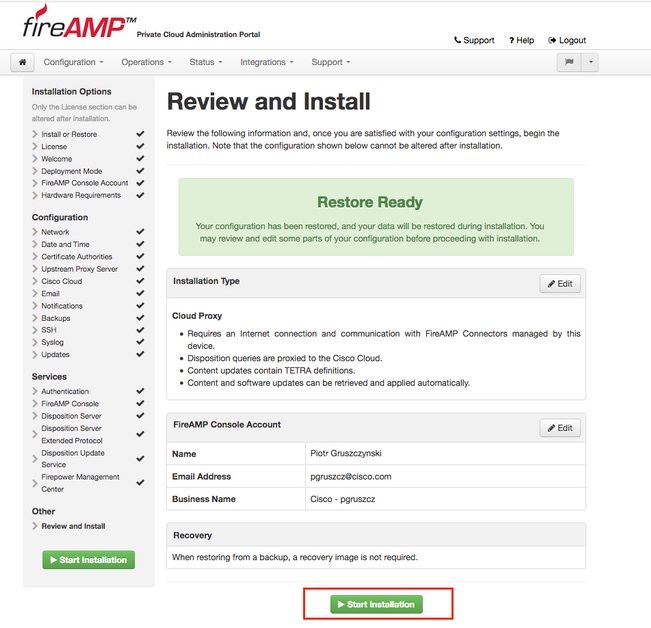Open the Email configuration item

pos(50,293)
